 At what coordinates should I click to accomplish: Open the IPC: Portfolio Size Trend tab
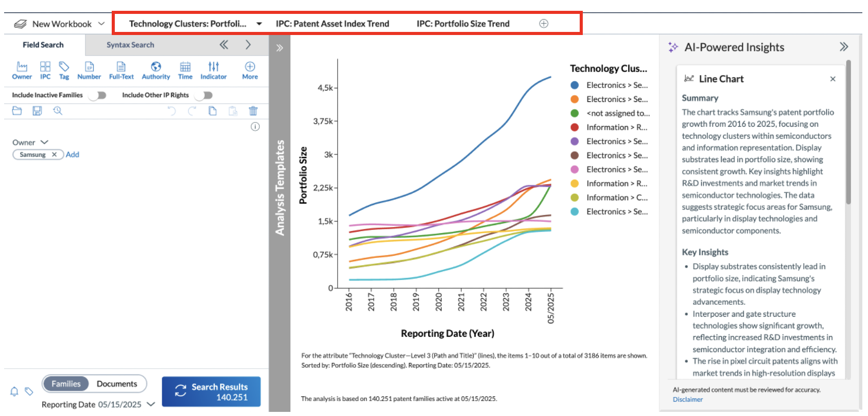click(463, 24)
